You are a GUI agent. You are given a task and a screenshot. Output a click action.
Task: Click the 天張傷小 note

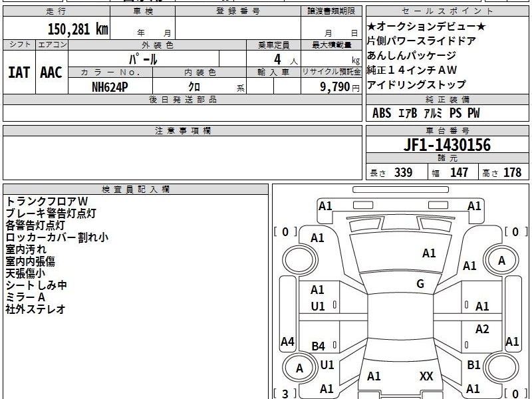pos(25,273)
